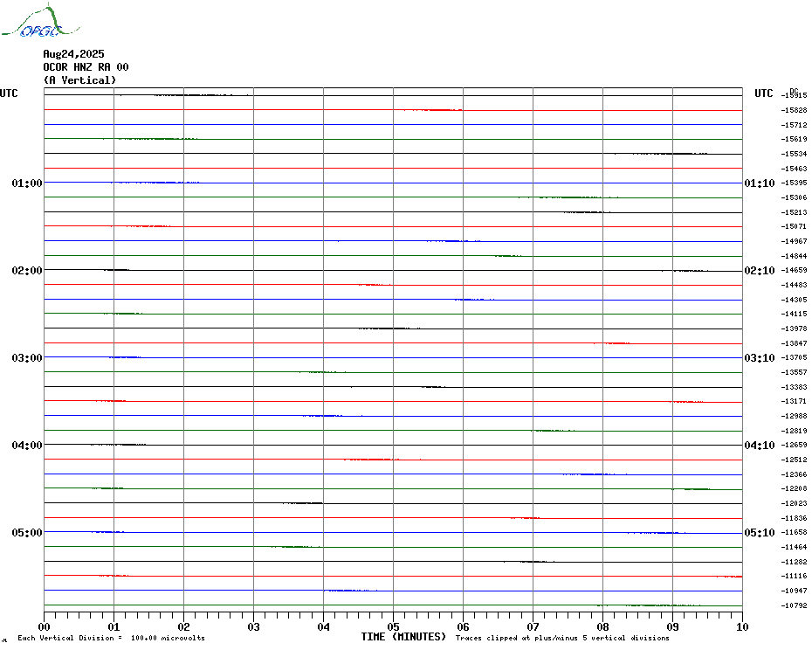Viewport: 812px width, 650px height.
Task: Click the left UTC axis heading
Action: tap(9, 93)
